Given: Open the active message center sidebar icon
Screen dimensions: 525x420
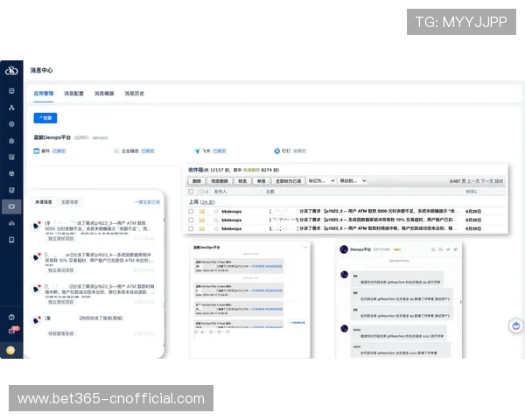Looking at the screenshot, I should tap(11, 206).
